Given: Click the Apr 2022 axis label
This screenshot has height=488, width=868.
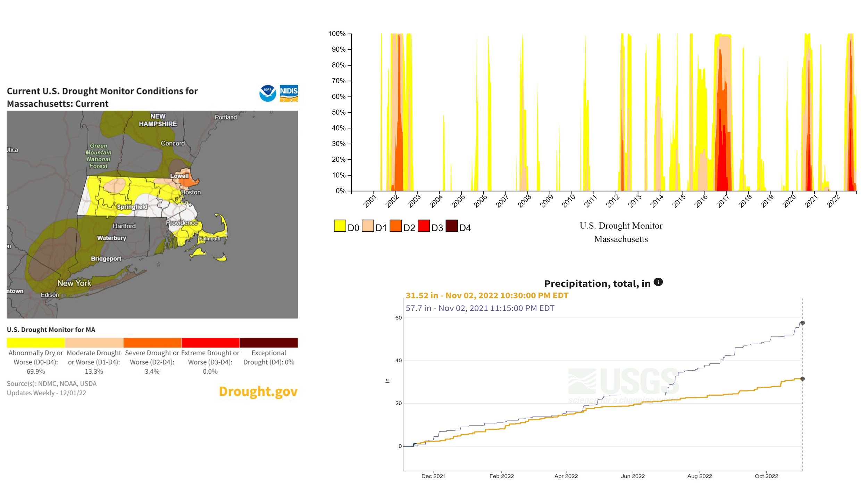Looking at the screenshot, I should point(566,476).
